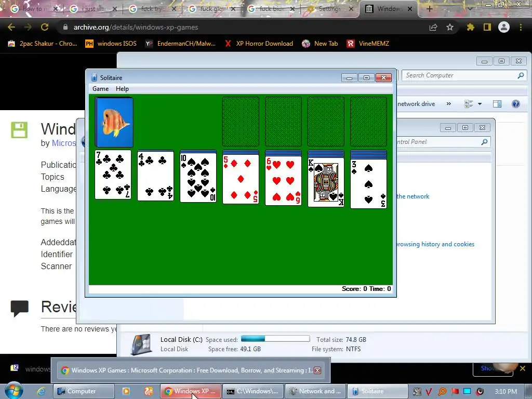The width and height of the screenshot is (532, 399).
Task: Click the orange magnifier tray icon
Action: coord(442,392)
